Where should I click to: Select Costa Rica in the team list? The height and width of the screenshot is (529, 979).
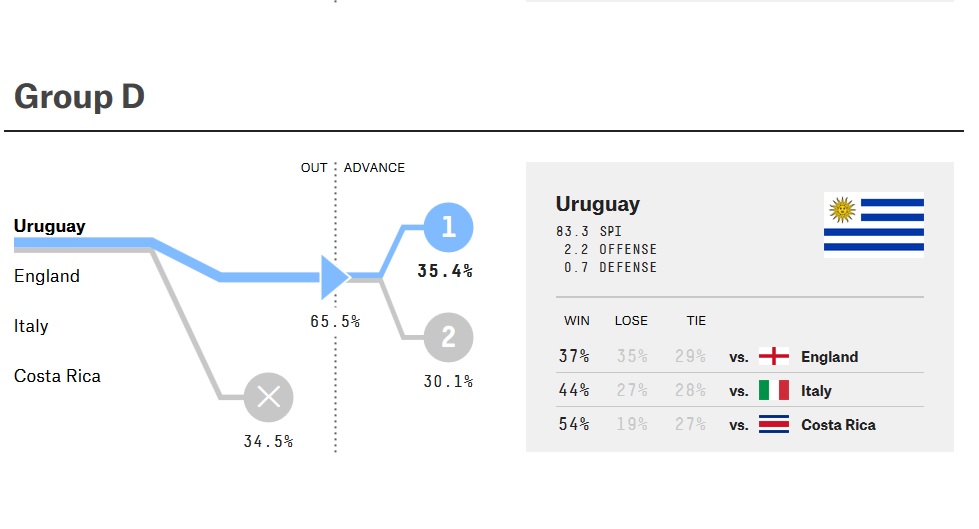57,376
